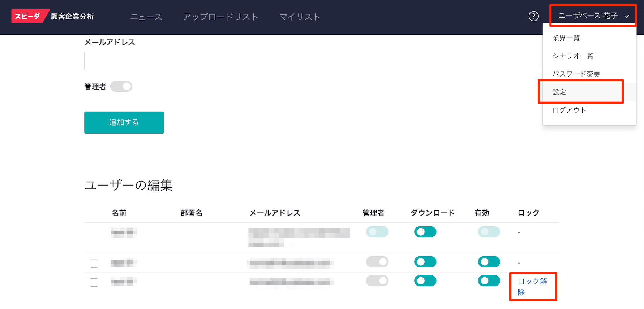Tick the checkbox of the ロック解除 user row
644x309 pixels.
click(x=94, y=282)
